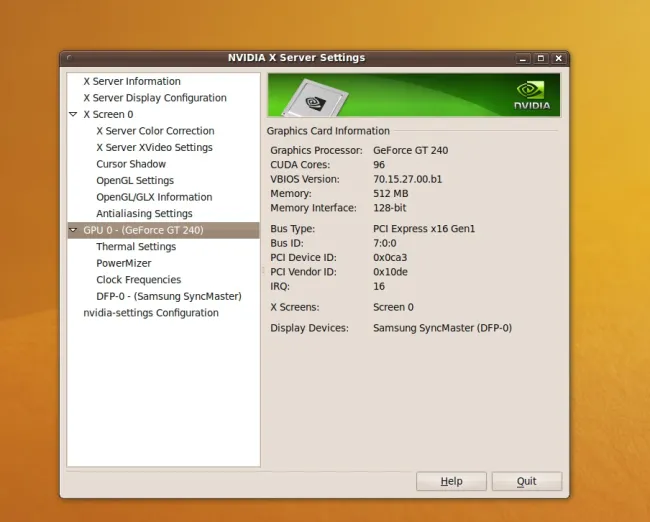This screenshot has height=522, width=650.
Task: Click the Help button
Action: coord(451,481)
